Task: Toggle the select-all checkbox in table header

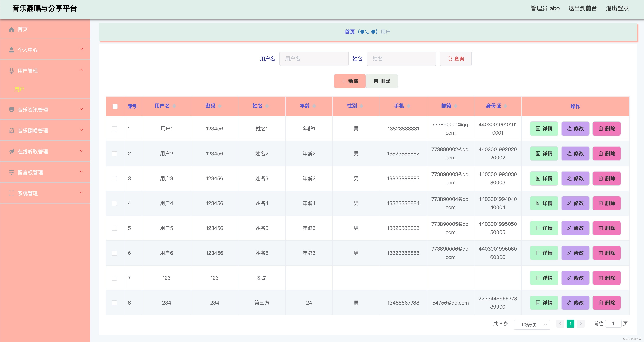Action: click(115, 106)
